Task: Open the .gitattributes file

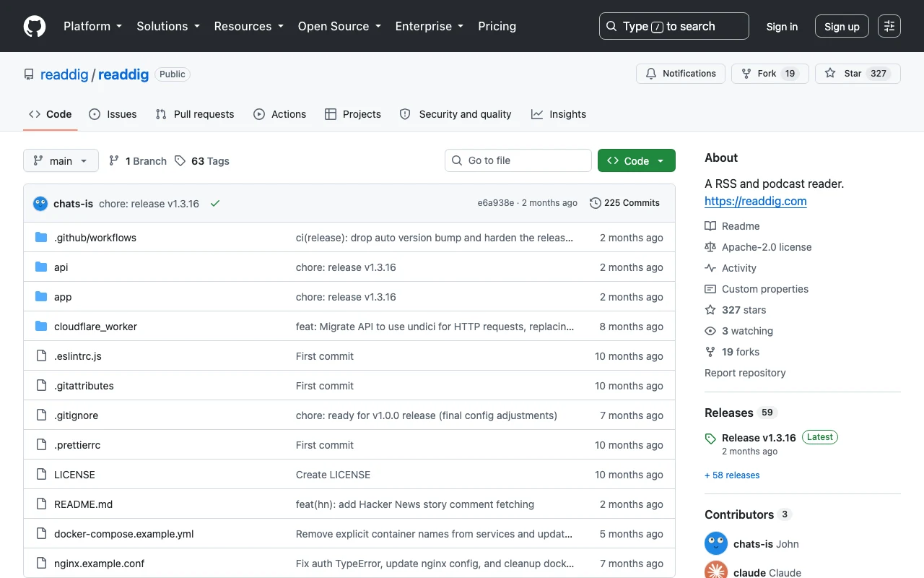Action: coord(84,386)
